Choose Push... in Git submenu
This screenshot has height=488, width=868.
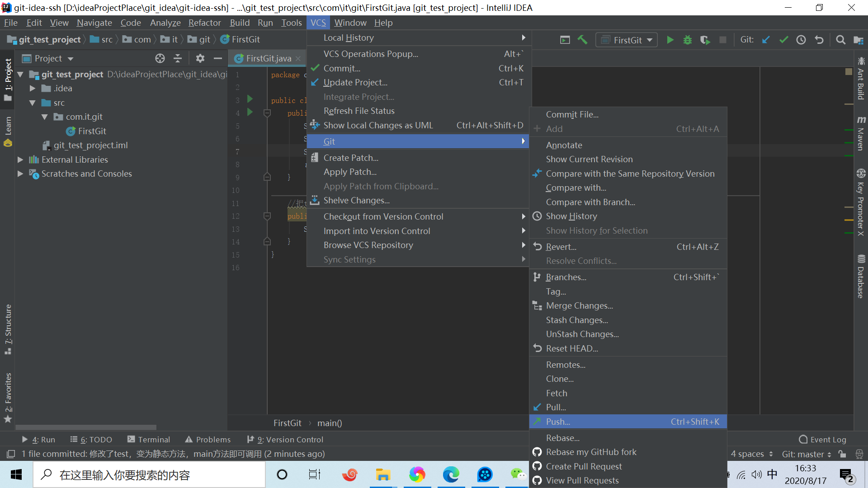(x=628, y=422)
